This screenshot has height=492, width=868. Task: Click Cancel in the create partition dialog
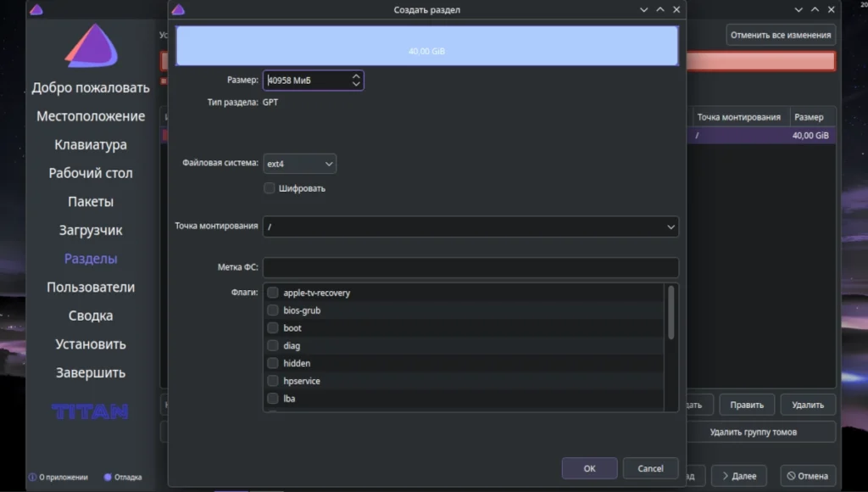(x=650, y=469)
